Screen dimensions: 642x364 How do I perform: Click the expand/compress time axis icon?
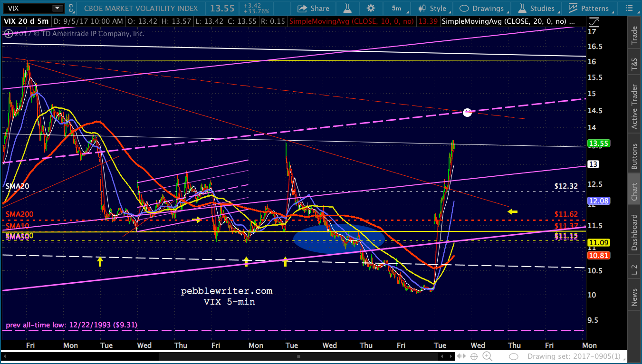click(461, 356)
